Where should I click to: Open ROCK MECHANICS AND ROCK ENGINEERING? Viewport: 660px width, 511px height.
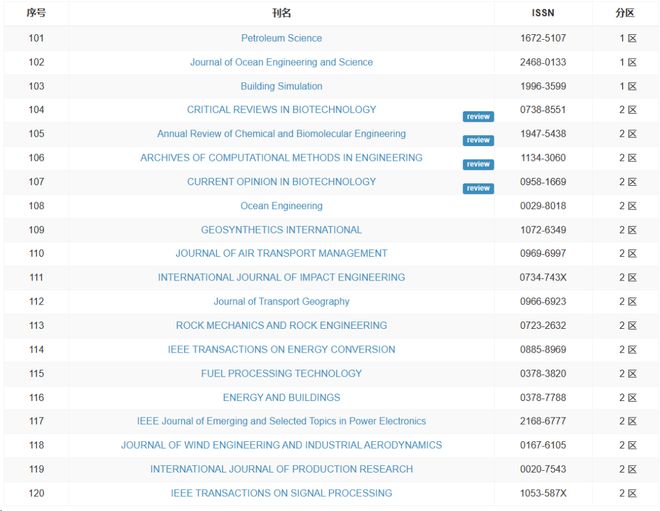[x=281, y=326]
